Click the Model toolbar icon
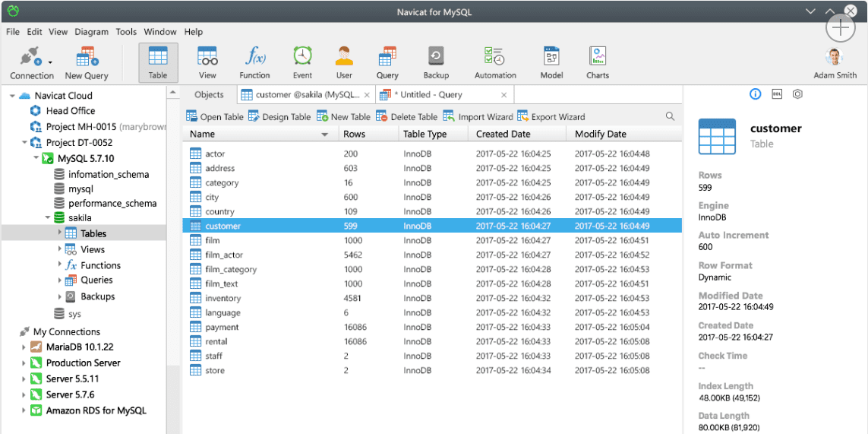 551,57
